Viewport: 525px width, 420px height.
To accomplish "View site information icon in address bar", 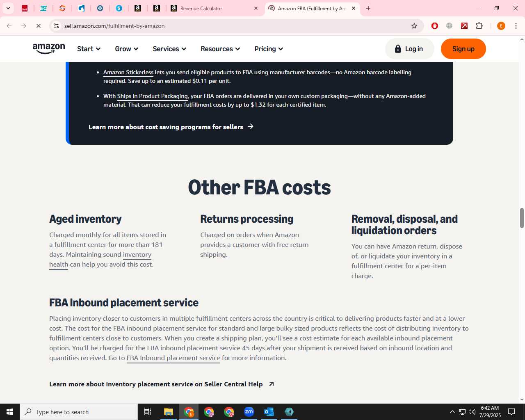I will tap(56, 26).
